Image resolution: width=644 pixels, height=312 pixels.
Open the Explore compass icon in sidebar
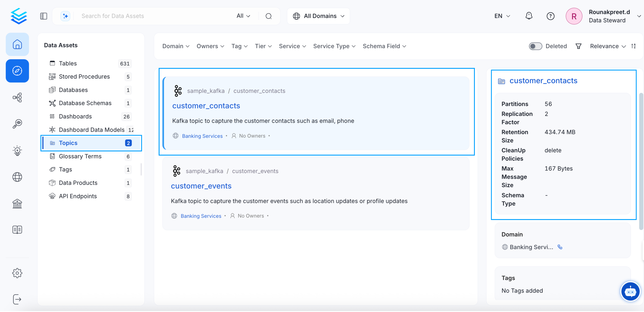click(17, 71)
